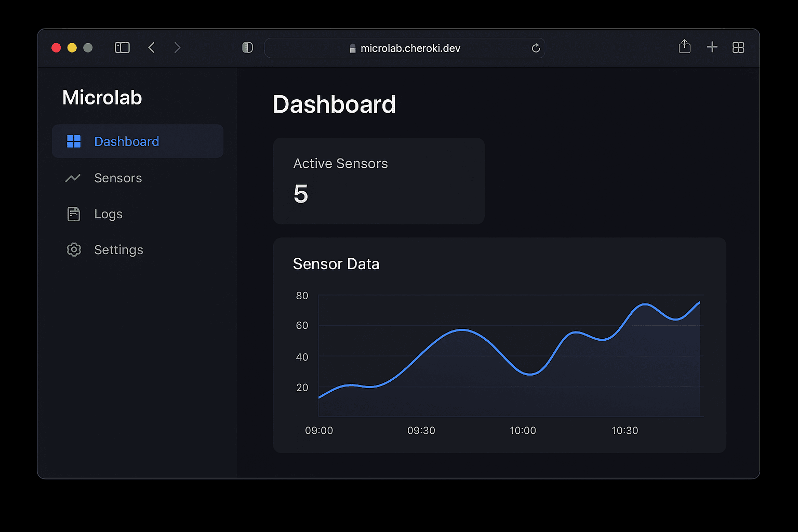Screen dimensions: 798x532
Task: Click the chart line peak near 10:30
Action: click(645, 304)
